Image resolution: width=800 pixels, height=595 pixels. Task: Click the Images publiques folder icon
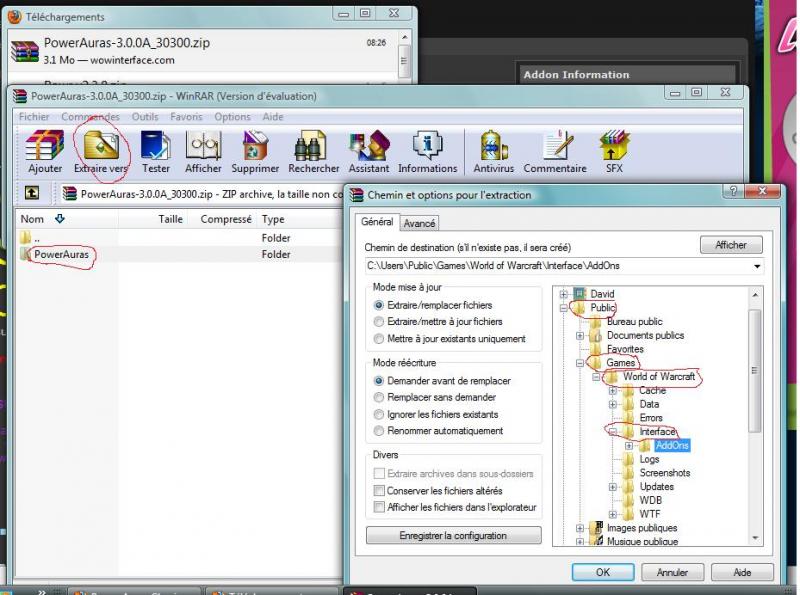(595, 528)
